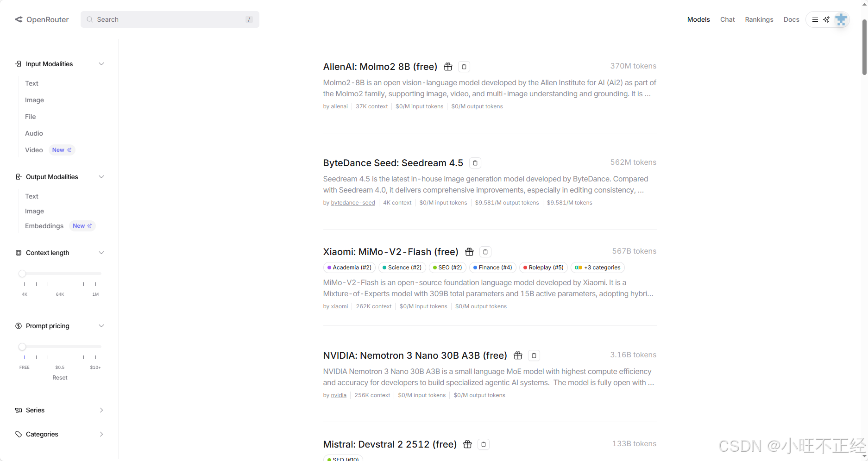Click the page vertical scrollbar thumb

point(864,46)
